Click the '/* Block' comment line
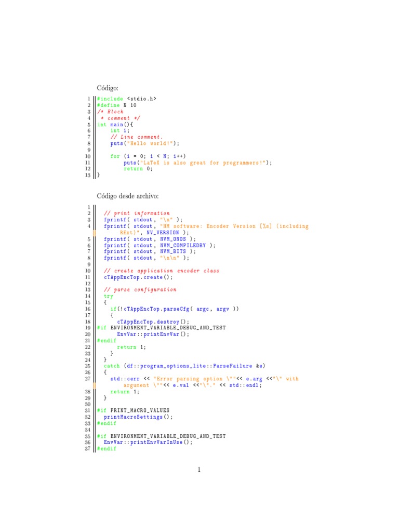Screen dimensions: 399x532 pyautogui.click(x=110, y=112)
